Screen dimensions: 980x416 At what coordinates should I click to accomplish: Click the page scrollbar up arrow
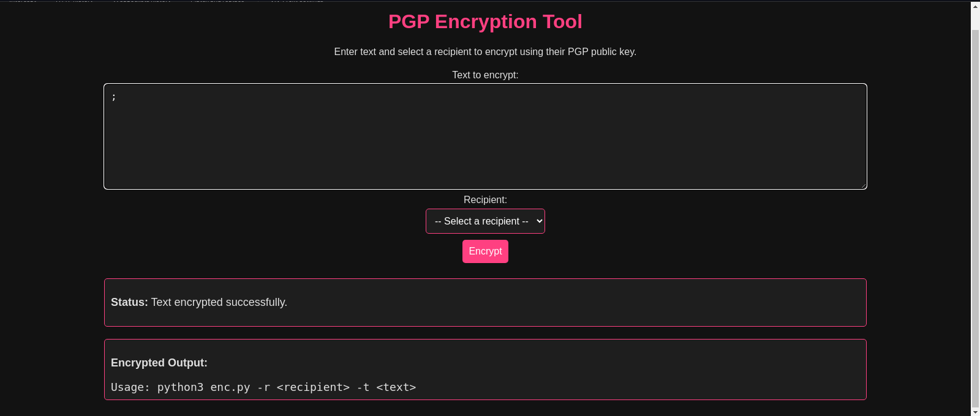pos(975,6)
